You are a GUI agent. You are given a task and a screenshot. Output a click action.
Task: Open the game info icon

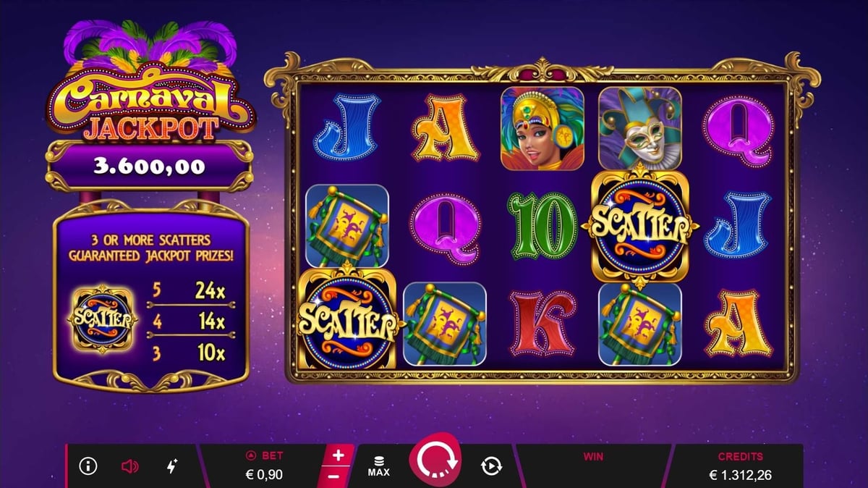point(88,466)
